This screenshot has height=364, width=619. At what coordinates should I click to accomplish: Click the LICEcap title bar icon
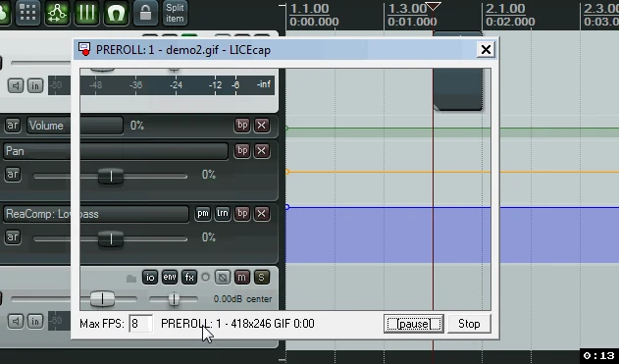tap(84, 49)
